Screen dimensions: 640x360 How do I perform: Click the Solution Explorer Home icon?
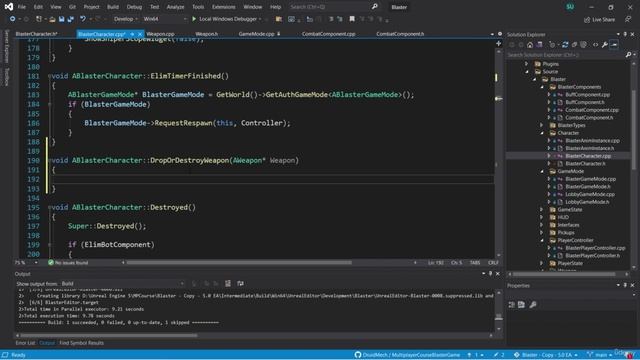click(x=530, y=44)
